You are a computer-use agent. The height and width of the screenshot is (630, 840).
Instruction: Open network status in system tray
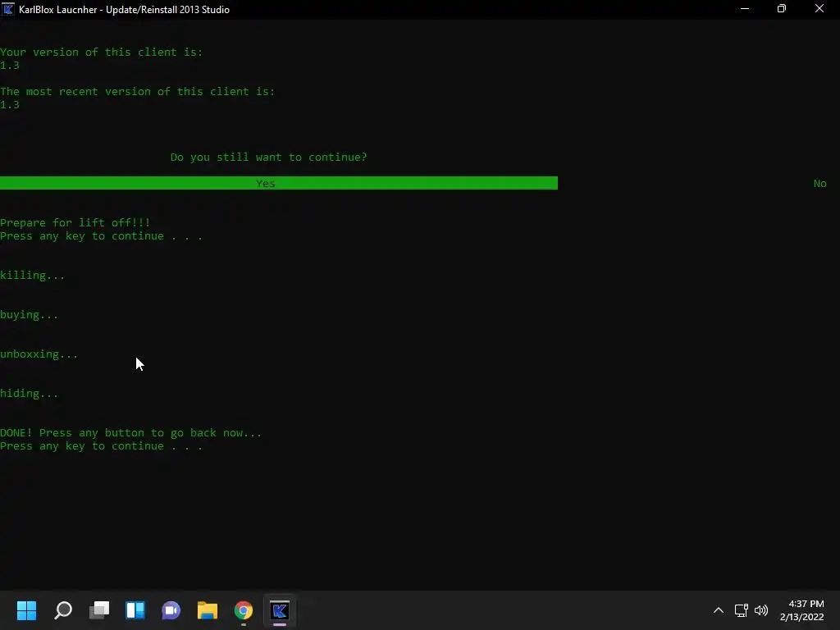pyautogui.click(x=741, y=610)
